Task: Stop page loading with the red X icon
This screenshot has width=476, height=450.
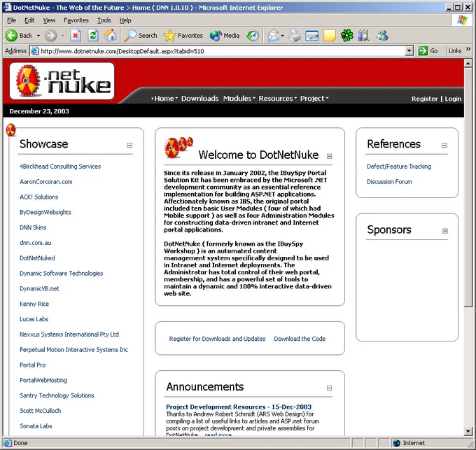Action: pos(76,36)
